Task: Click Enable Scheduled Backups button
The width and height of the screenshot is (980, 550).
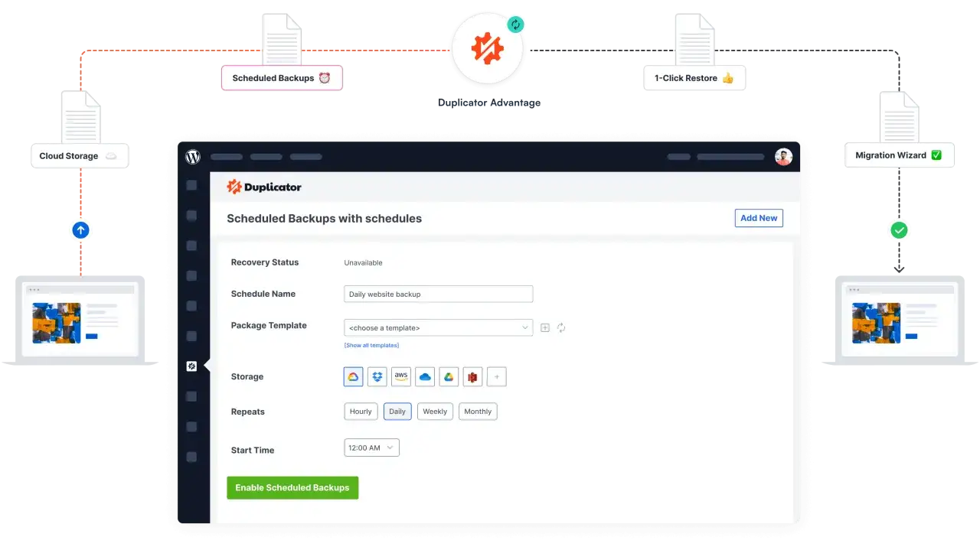Action: click(292, 487)
